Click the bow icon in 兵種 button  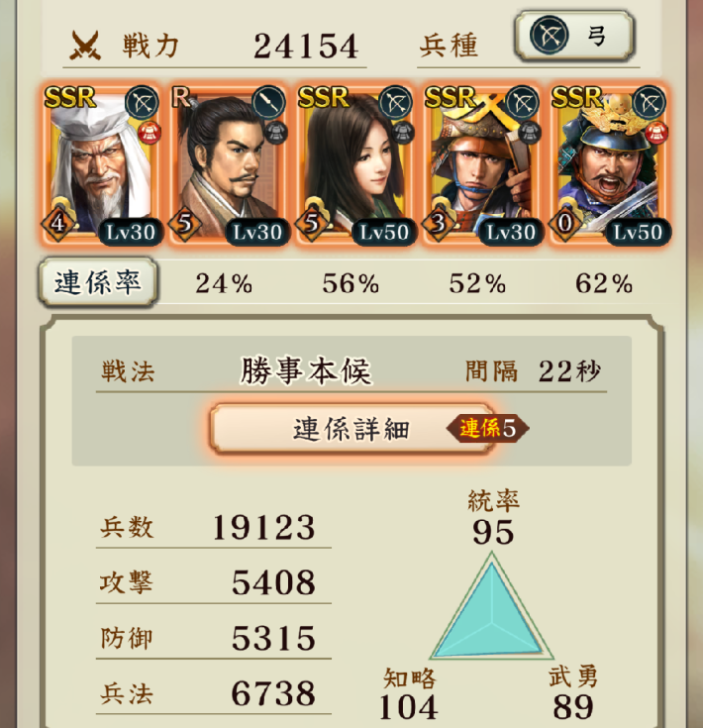click(x=549, y=35)
